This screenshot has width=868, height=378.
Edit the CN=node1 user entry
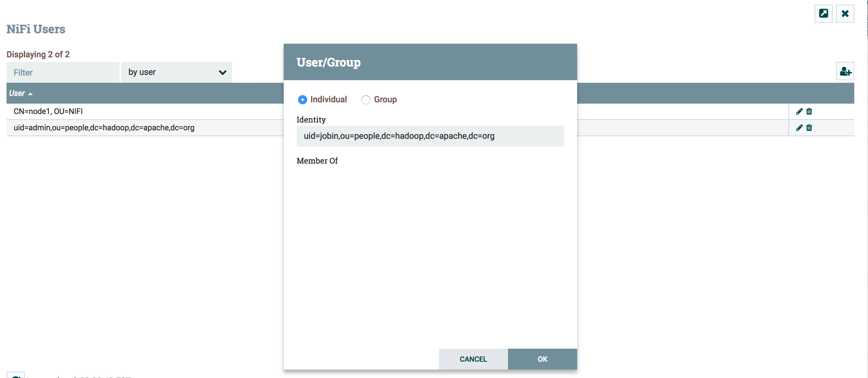(x=799, y=111)
